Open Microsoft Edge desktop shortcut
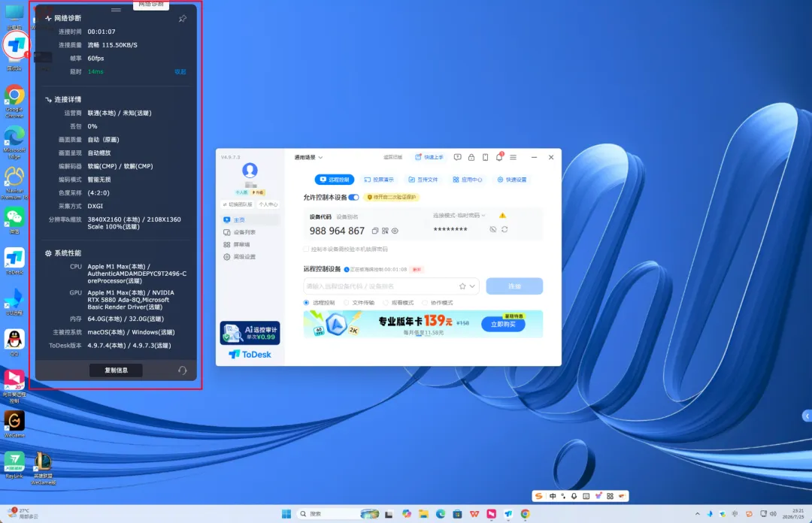The height and width of the screenshot is (523, 812). 14,142
